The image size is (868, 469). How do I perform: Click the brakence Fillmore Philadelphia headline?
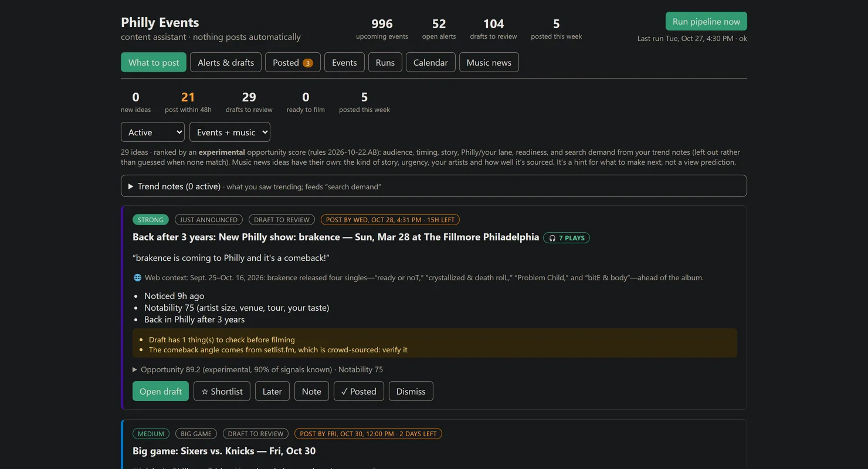tap(336, 237)
